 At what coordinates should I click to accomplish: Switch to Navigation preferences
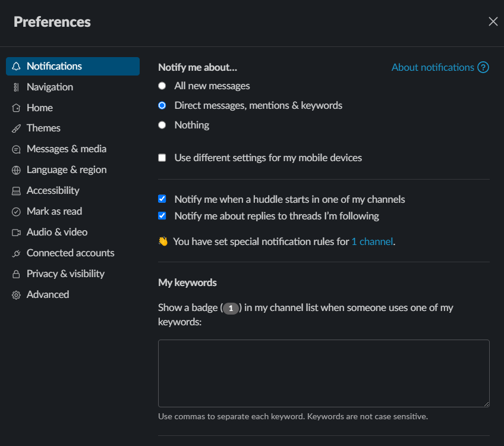click(73, 87)
